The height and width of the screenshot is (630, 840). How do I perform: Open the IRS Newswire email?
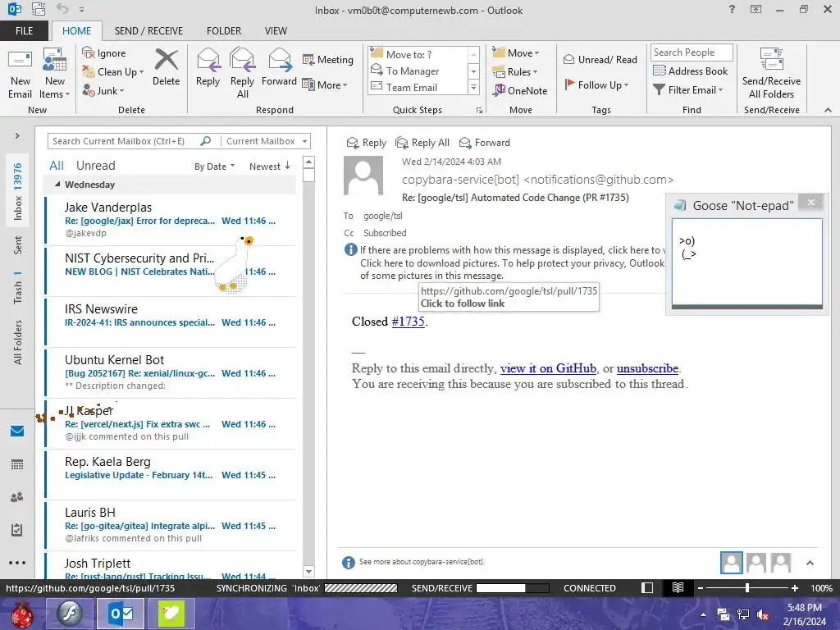pos(171,321)
